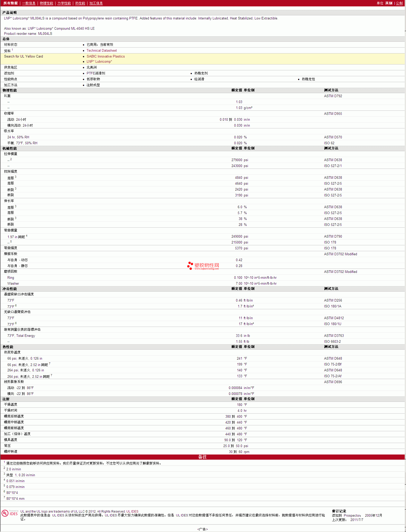Click the 产品说明 section header

click(9, 13)
